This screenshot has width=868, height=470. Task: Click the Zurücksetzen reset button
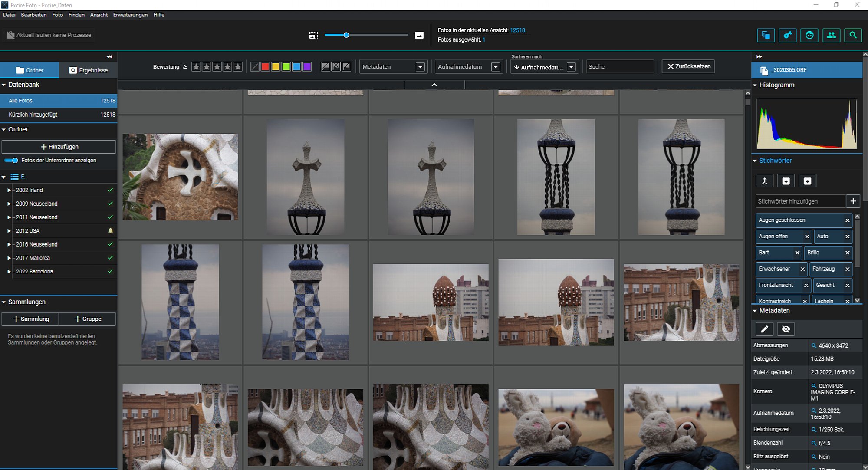[688, 66]
